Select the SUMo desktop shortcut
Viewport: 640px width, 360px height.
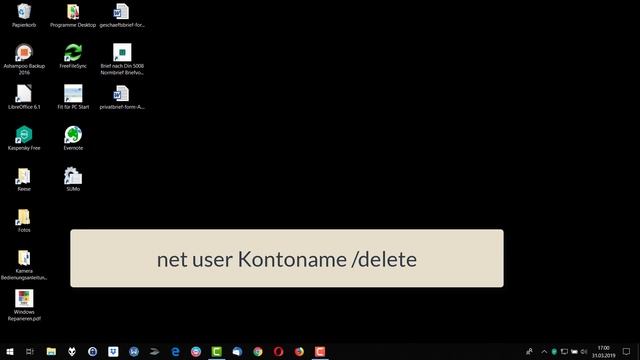tap(73, 179)
